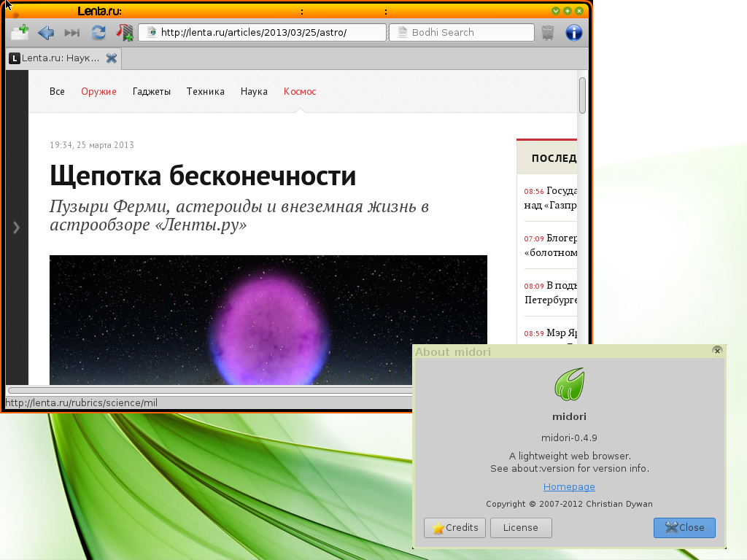This screenshot has height=560, width=747.
Task: Click the page's vertical scrollbar handle
Action: [582, 96]
